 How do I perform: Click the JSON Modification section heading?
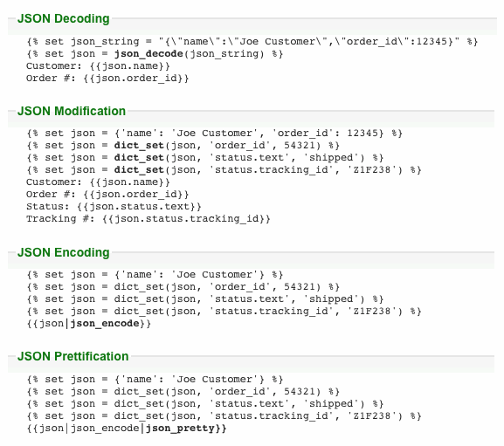tap(72, 111)
